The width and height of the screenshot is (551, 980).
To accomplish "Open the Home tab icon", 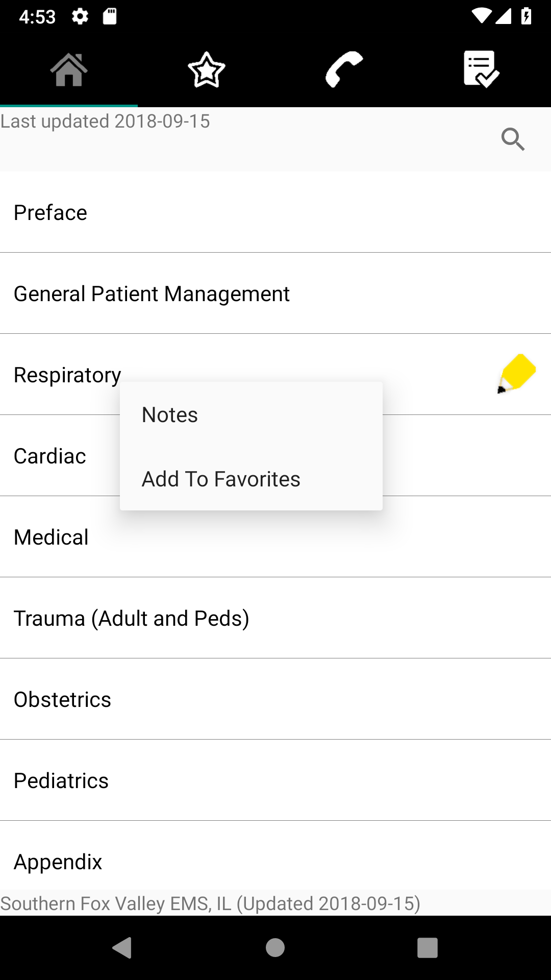I will (x=69, y=69).
